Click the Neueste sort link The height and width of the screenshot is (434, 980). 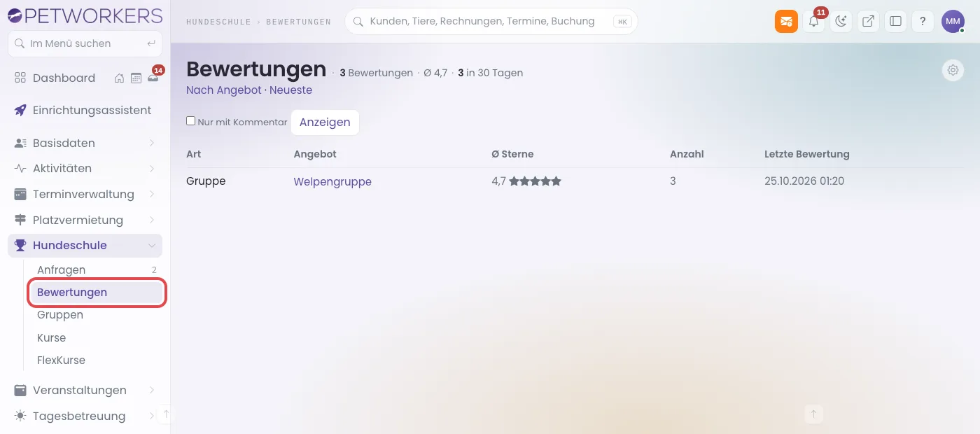click(290, 90)
